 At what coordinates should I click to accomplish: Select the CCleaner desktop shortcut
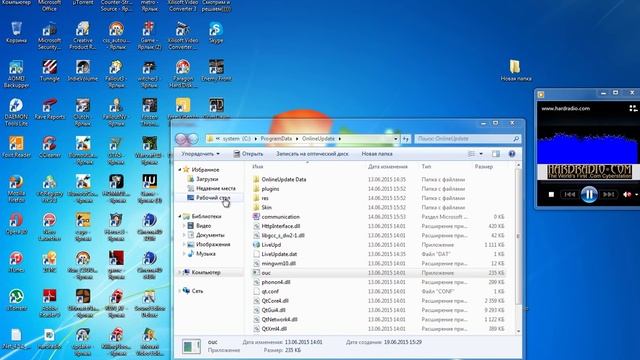(49, 147)
